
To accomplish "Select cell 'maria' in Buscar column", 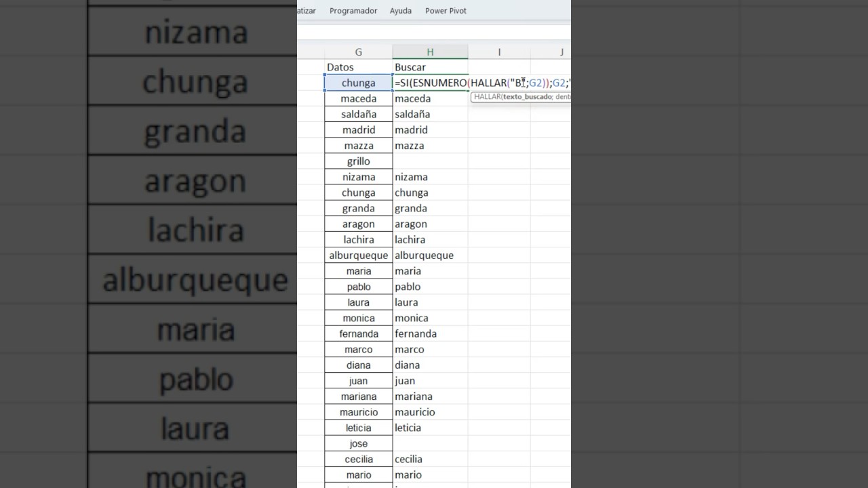I will [430, 271].
